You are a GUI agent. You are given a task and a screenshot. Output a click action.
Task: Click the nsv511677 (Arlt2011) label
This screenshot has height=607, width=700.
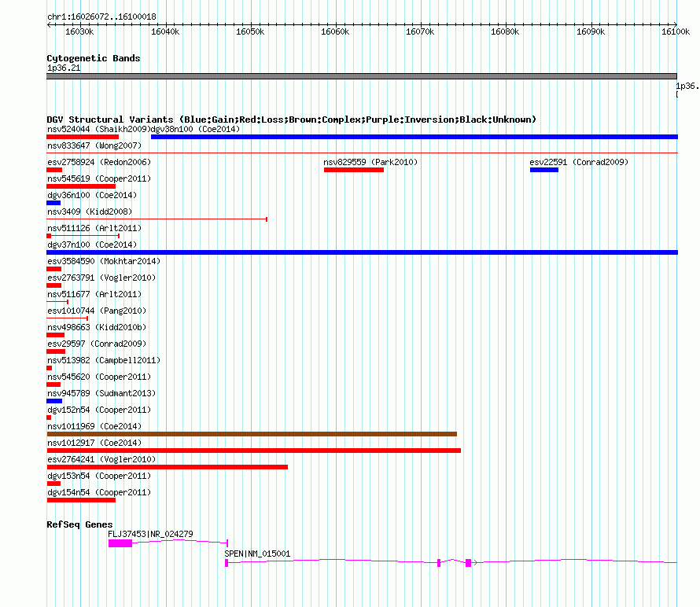point(94,294)
